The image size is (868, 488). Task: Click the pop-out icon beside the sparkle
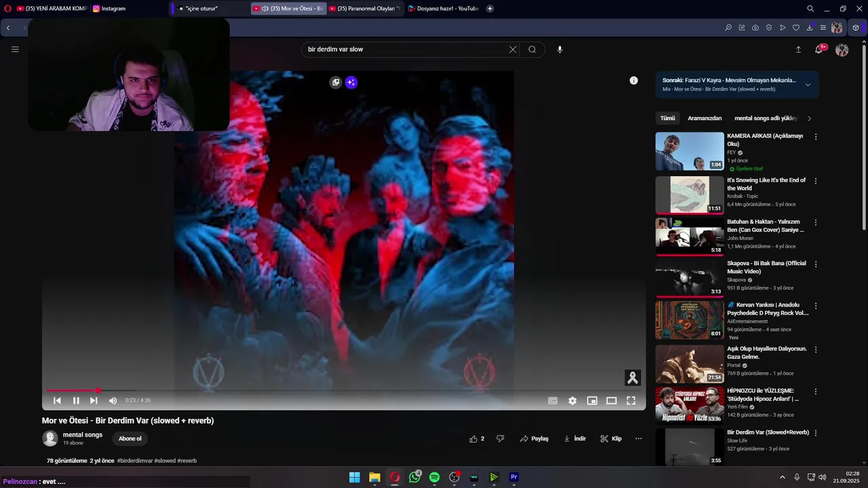pos(336,83)
